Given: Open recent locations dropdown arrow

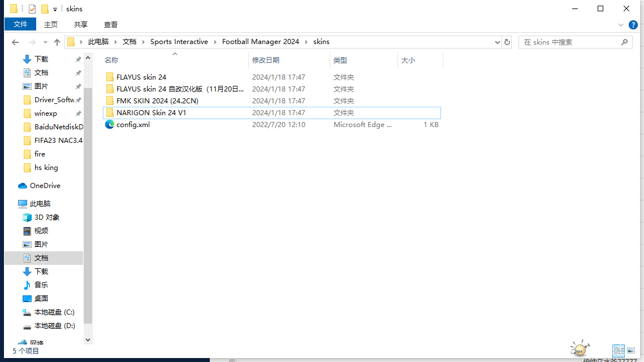Looking at the screenshot, I should click(45, 42).
